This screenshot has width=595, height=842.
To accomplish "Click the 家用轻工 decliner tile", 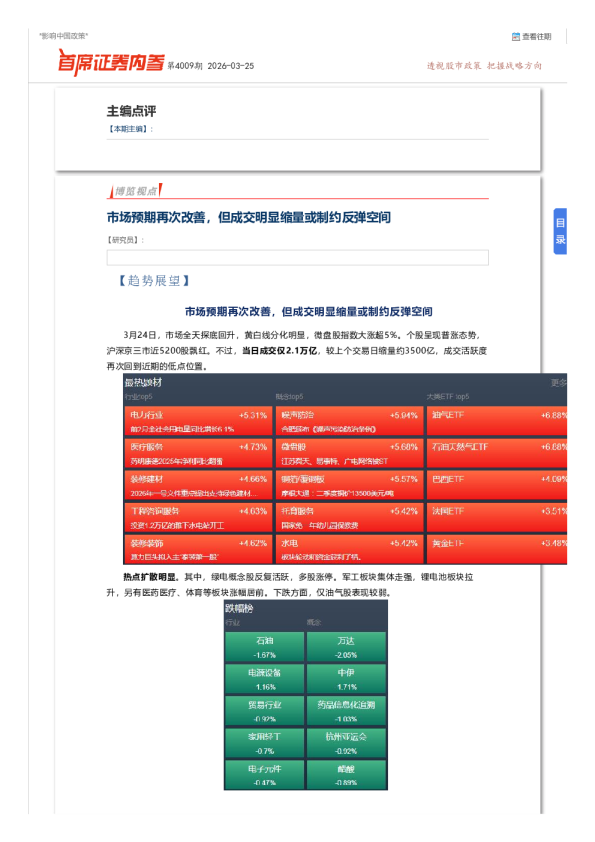I will 265,743.
